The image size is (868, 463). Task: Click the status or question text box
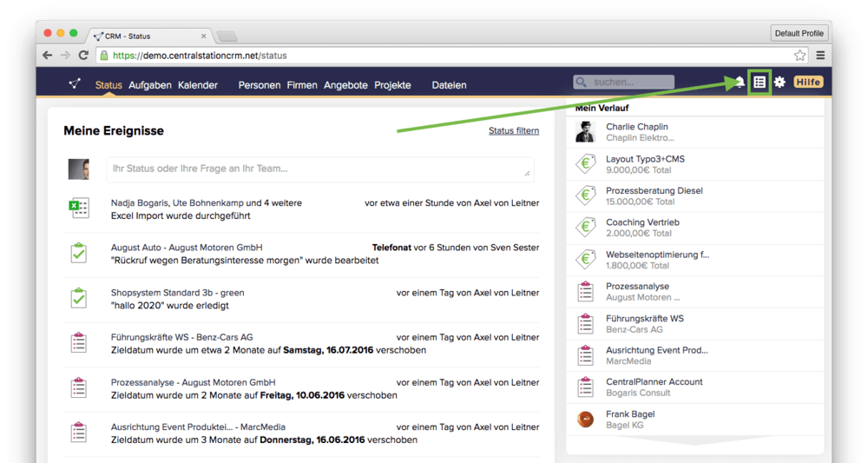319,169
